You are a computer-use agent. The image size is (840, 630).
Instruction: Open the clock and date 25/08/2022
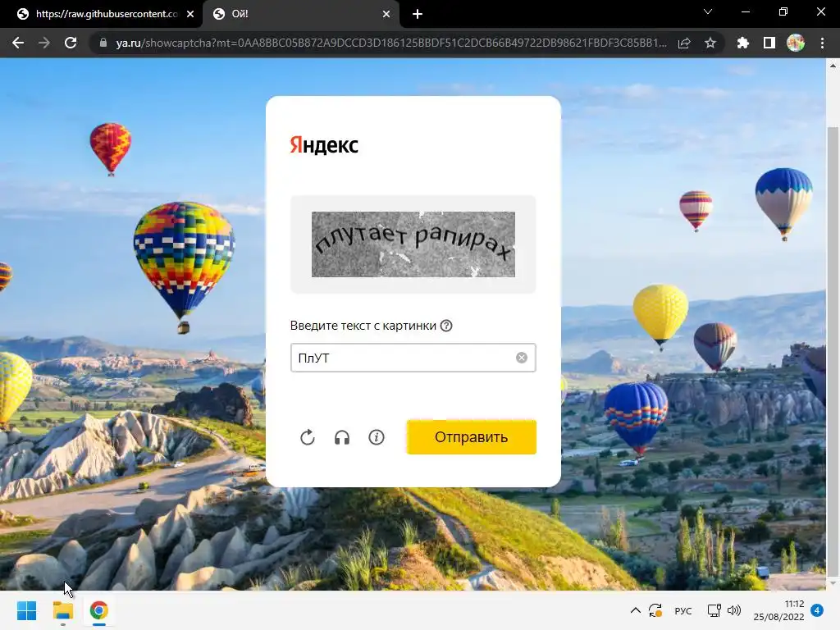click(x=779, y=610)
